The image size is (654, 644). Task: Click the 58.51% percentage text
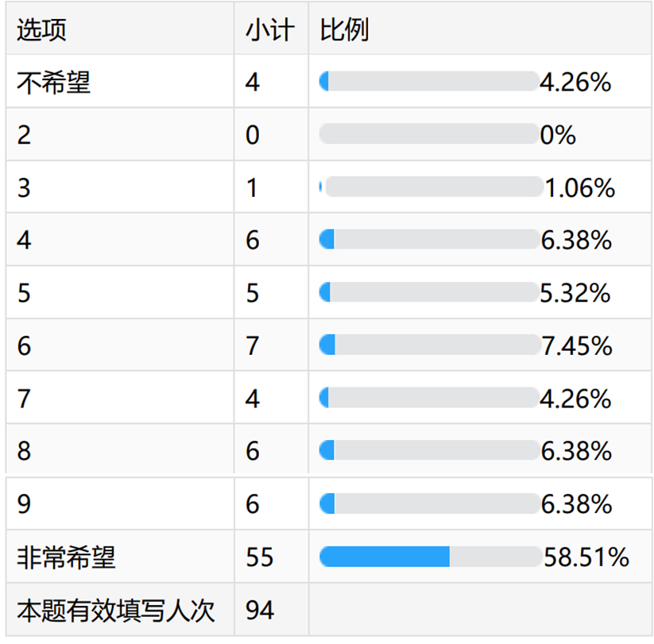click(586, 557)
